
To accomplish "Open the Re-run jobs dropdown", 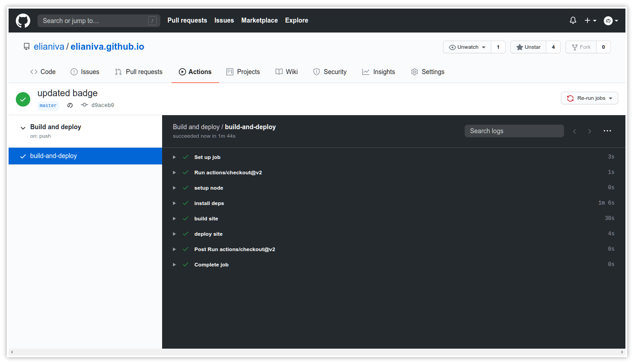I will (589, 98).
